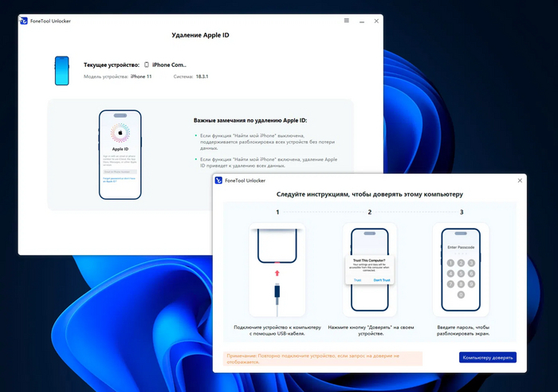The height and width of the screenshot is (392, 558).
Task: Click the USB cable connection illustration
Action: click(277, 270)
